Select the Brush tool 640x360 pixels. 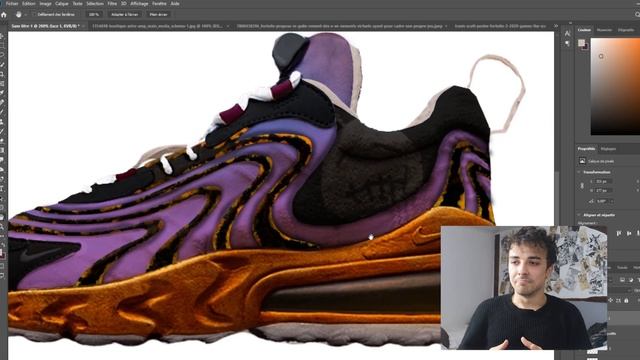[x=2, y=111]
